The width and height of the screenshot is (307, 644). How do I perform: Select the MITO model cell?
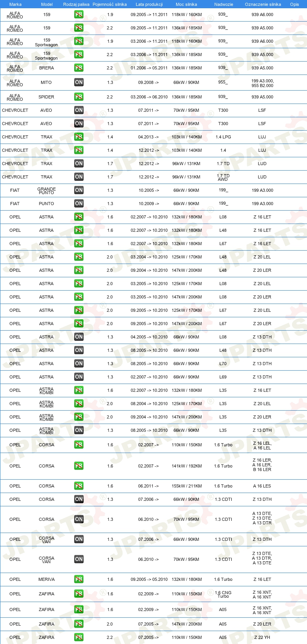[x=46, y=82]
